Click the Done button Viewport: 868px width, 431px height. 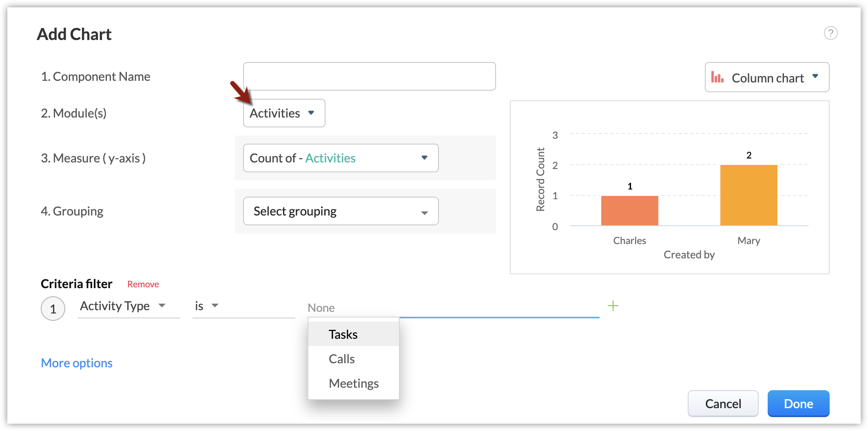point(798,404)
